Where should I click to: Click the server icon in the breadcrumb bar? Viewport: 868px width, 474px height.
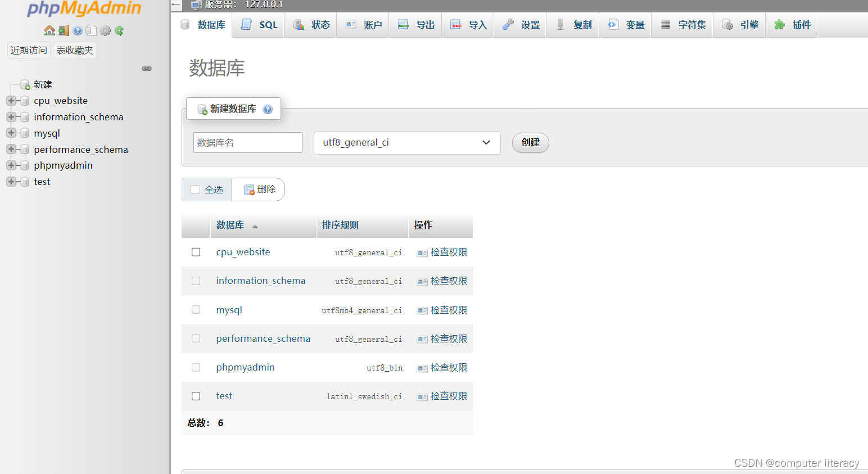[196, 5]
